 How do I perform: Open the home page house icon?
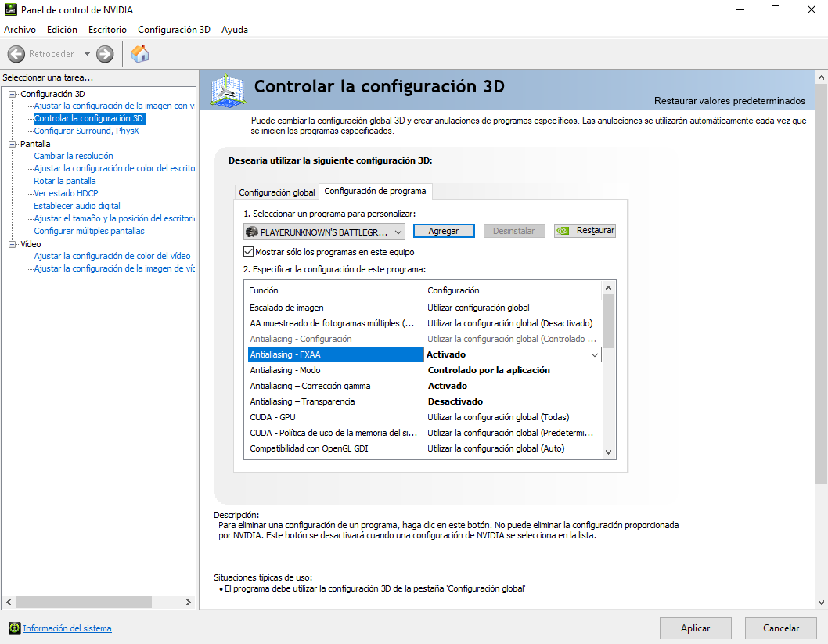[x=140, y=54]
